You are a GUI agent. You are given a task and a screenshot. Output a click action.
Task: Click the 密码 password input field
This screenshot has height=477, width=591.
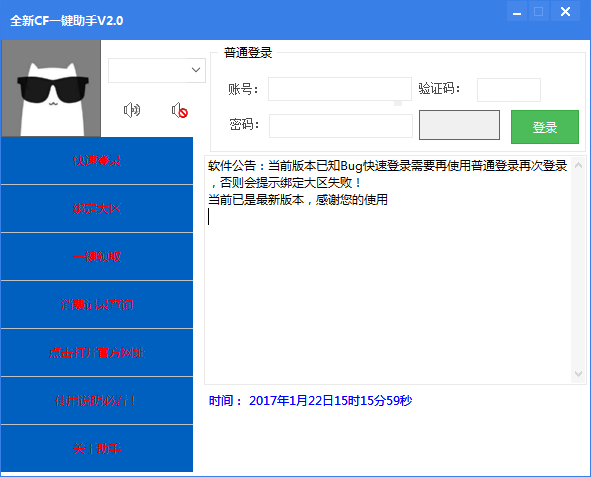(x=341, y=126)
